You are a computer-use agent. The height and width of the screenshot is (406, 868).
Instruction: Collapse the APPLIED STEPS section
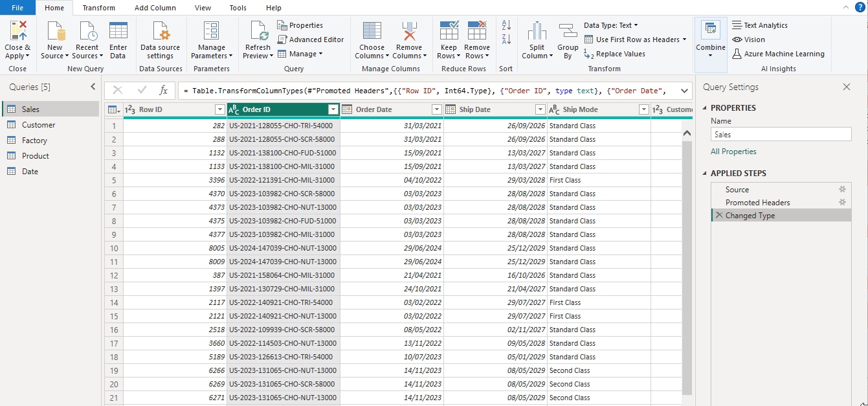pos(706,174)
